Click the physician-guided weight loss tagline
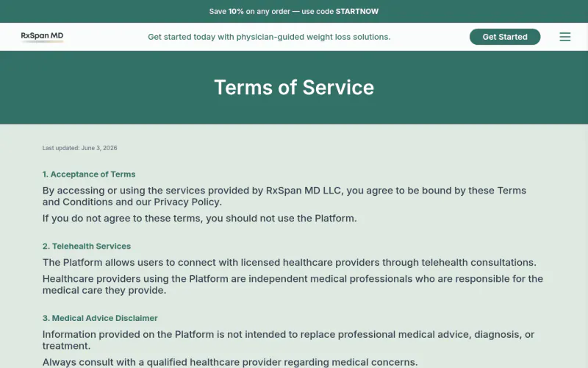The width and height of the screenshot is (588, 368). (269, 37)
